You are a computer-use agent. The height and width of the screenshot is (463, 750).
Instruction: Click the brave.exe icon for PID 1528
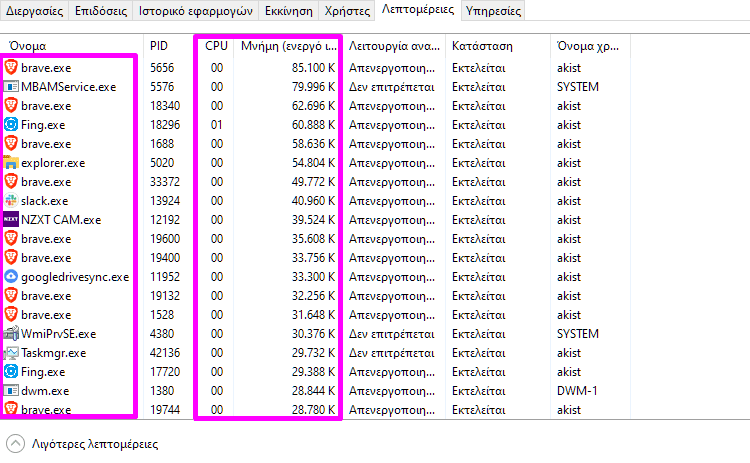click(11, 314)
